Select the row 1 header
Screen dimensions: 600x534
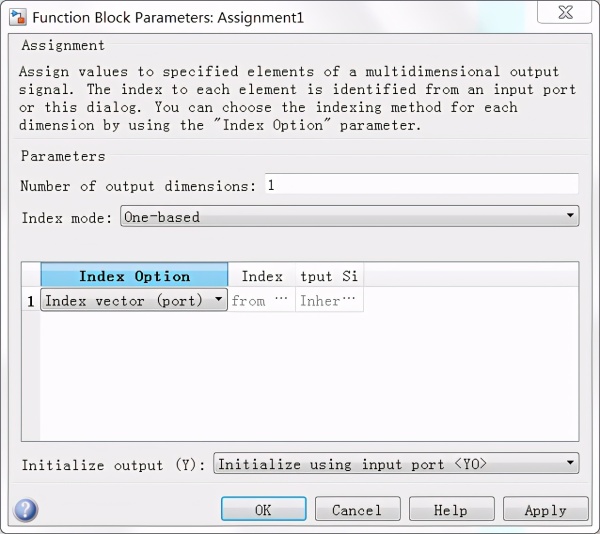pos(31,300)
